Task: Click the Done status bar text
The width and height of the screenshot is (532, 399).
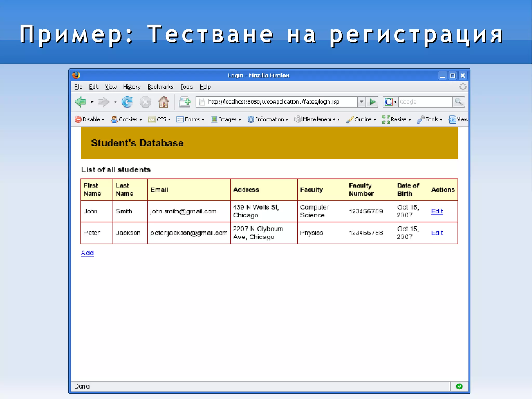Action: pyautogui.click(x=82, y=386)
